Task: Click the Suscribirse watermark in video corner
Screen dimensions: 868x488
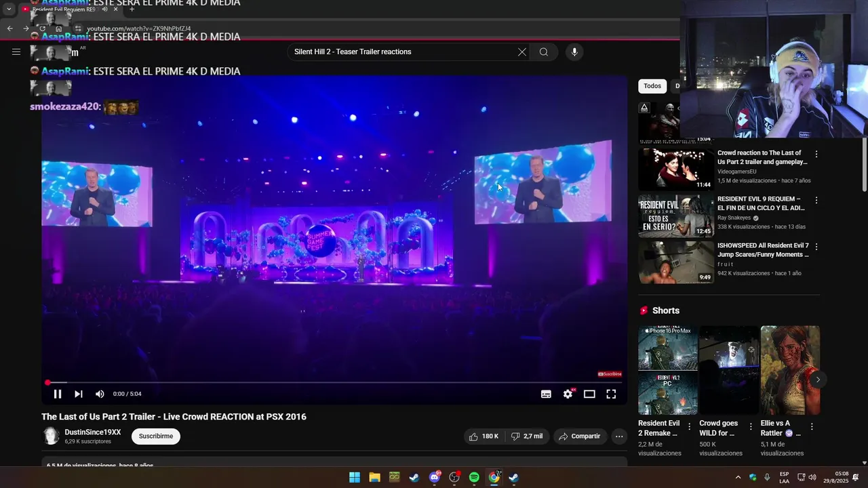Action: (610, 374)
